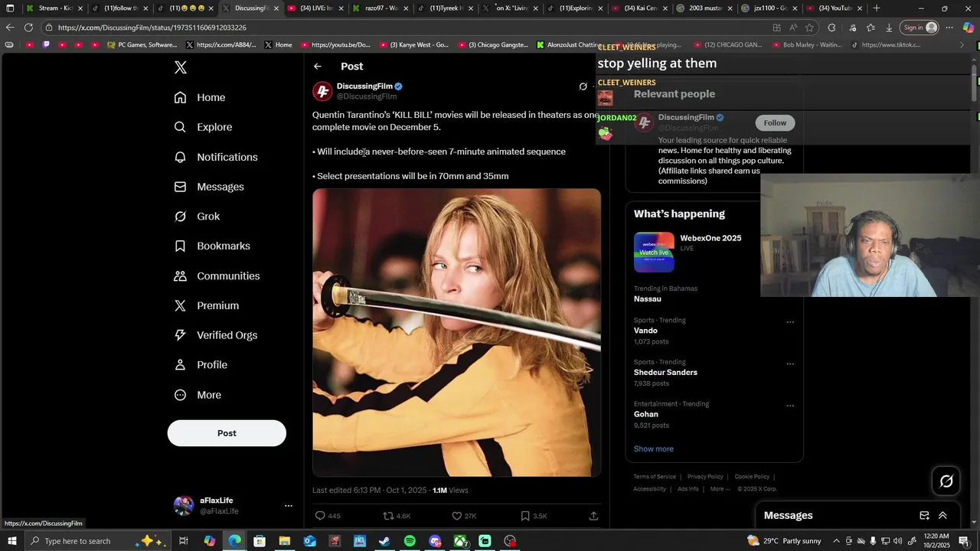Open aFlaxLife account options ellipsis
The image size is (980, 551).
point(288,506)
